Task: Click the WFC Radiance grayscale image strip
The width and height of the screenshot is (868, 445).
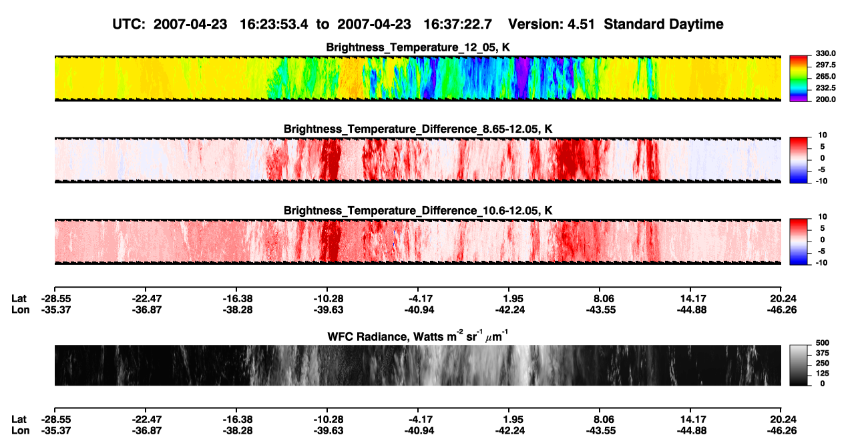Action: [417, 365]
